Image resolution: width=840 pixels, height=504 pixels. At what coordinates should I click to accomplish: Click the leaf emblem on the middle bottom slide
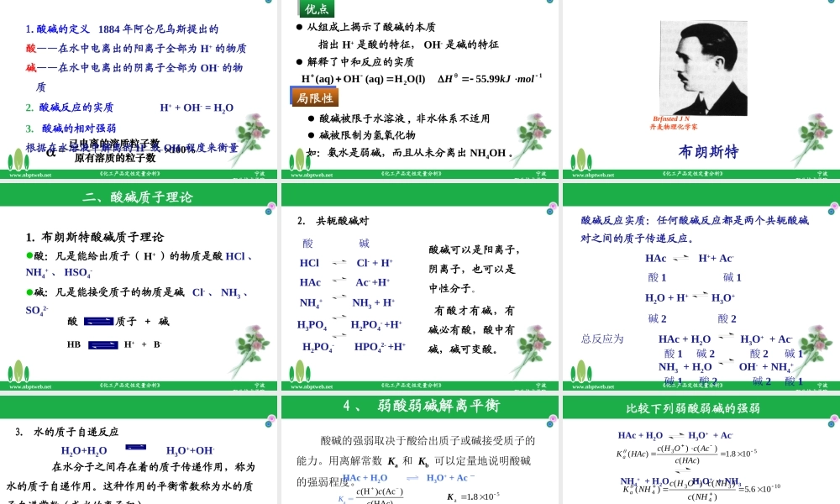point(298,371)
